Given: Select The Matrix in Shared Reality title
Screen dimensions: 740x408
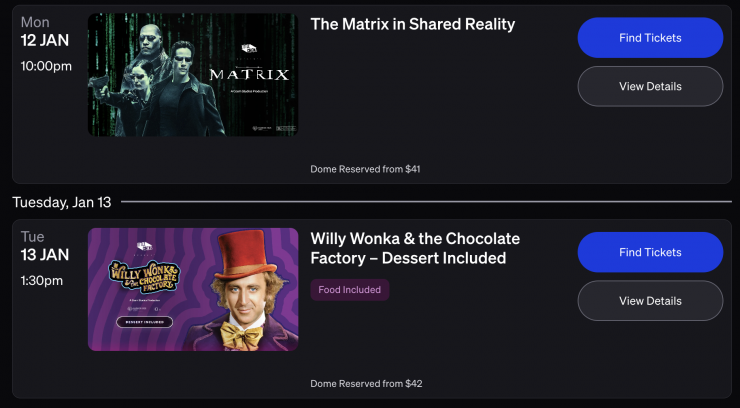Looking at the screenshot, I should click(x=412, y=25).
